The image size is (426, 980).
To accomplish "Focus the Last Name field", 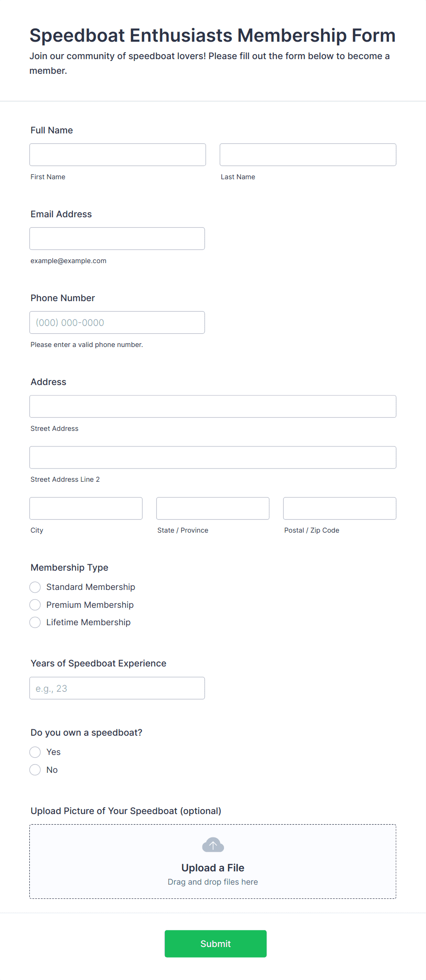I will click(x=308, y=154).
